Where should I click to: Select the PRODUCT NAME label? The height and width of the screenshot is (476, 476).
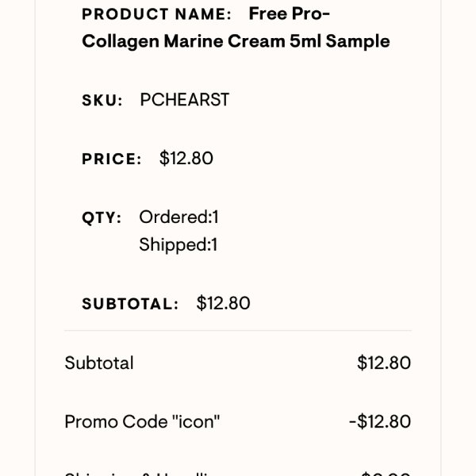coord(156,14)
